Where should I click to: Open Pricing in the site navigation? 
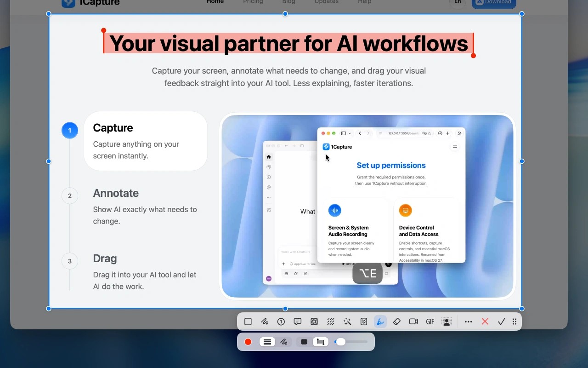(x=253, y=2)
